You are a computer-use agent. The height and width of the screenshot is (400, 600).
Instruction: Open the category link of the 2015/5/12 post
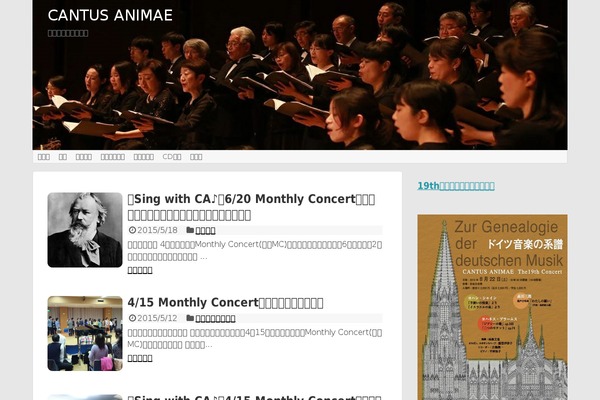[x=215, y=318]
